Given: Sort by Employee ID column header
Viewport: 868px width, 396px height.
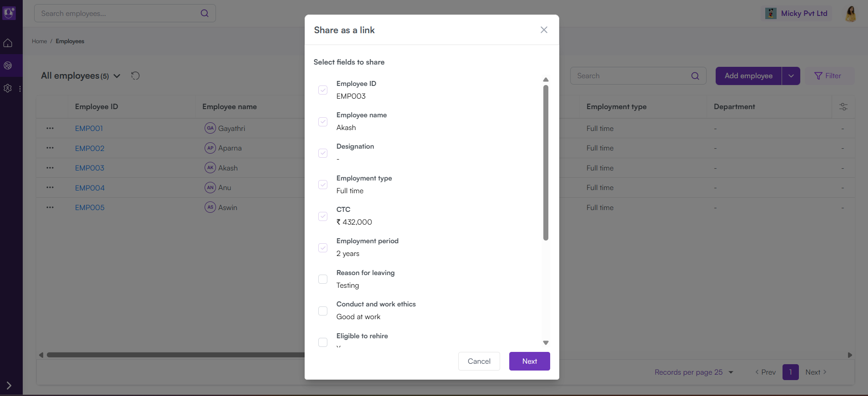Looking at the screenshot, I should click(x=96, y=107).
